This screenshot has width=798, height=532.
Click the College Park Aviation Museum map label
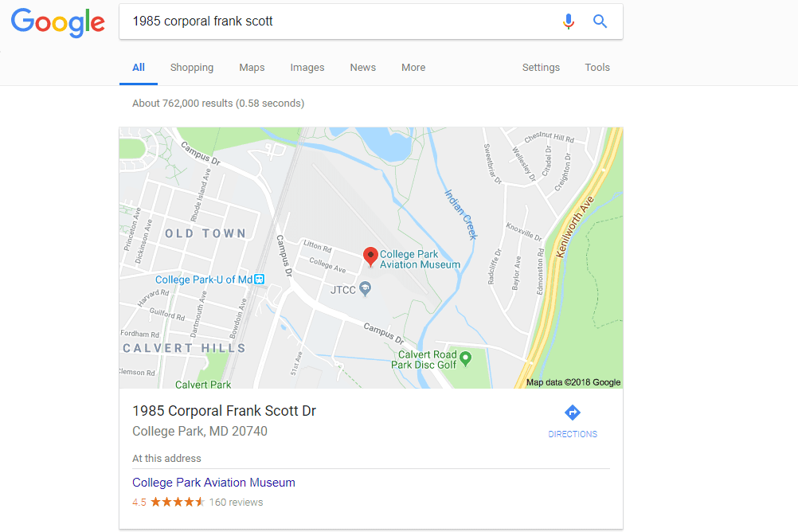[x=420, y=260]
